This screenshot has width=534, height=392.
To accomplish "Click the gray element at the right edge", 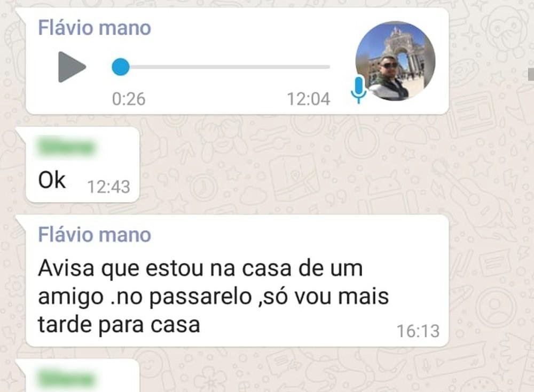I will click(x=531, y=74).
